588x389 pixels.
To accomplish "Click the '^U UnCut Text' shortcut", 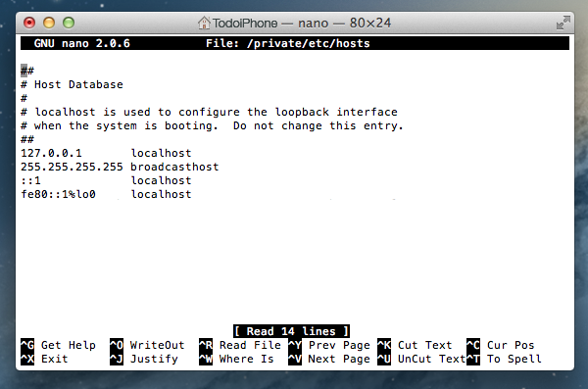I will click(x=421, y=359).
